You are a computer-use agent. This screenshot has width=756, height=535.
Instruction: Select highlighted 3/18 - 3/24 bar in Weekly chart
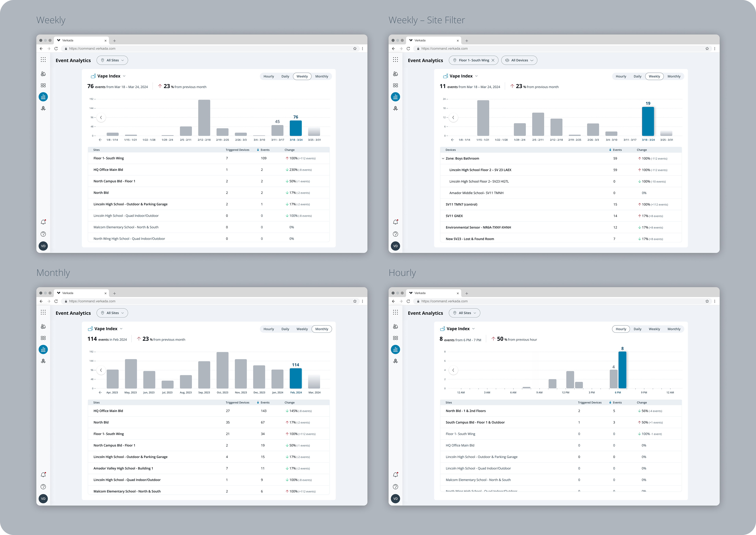[x=296, y=128]
